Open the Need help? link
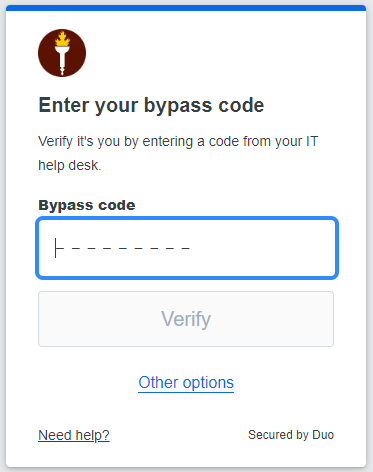373x472 pixels. (x=74, y=435)
